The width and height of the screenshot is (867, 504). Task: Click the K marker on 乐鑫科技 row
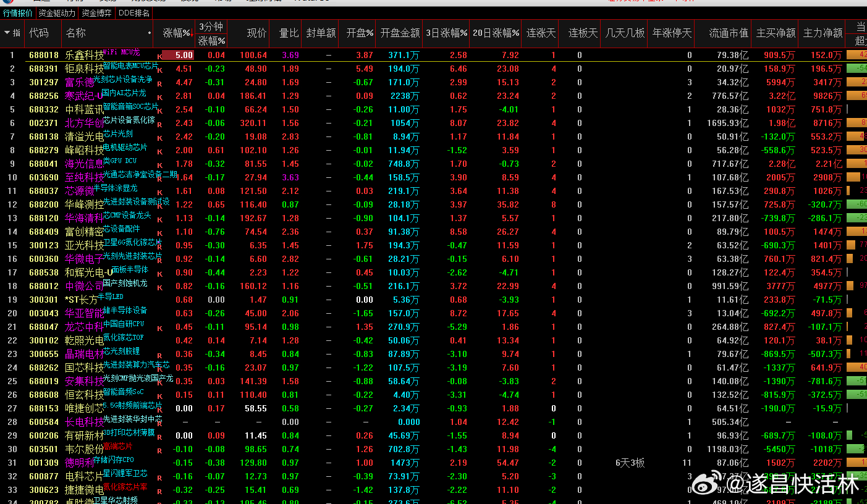159,57
